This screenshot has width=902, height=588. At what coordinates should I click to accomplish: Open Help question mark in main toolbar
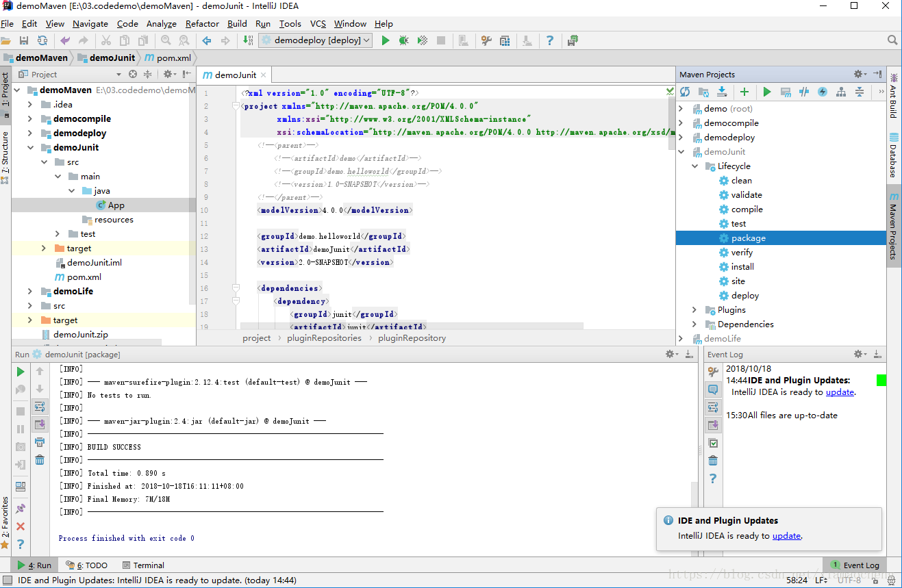coord(549,41)
